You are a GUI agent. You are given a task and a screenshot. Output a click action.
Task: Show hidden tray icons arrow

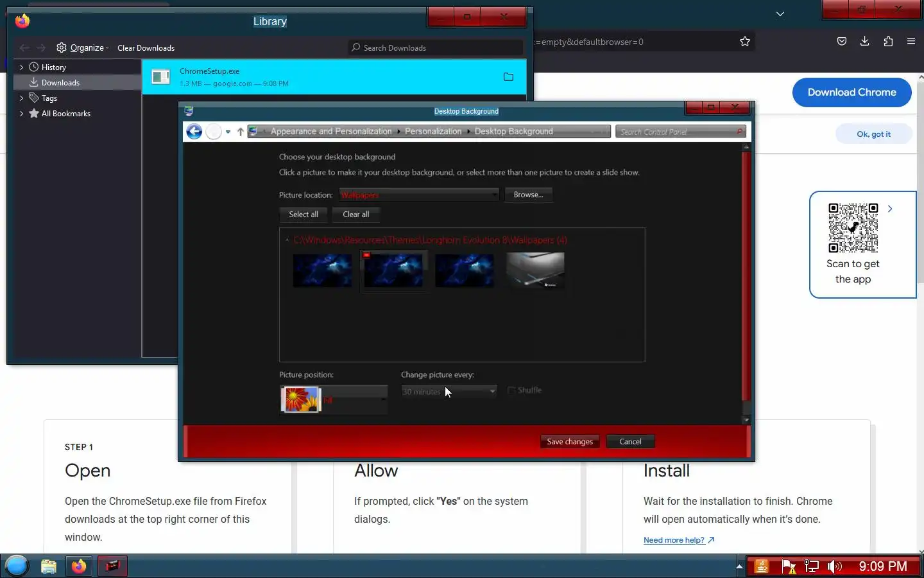tap(739, 566)
